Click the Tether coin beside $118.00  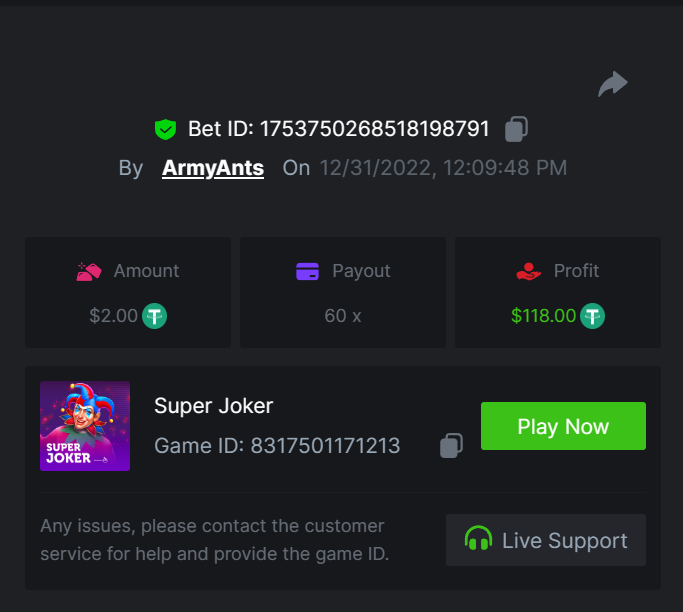(x=593, y=316)
